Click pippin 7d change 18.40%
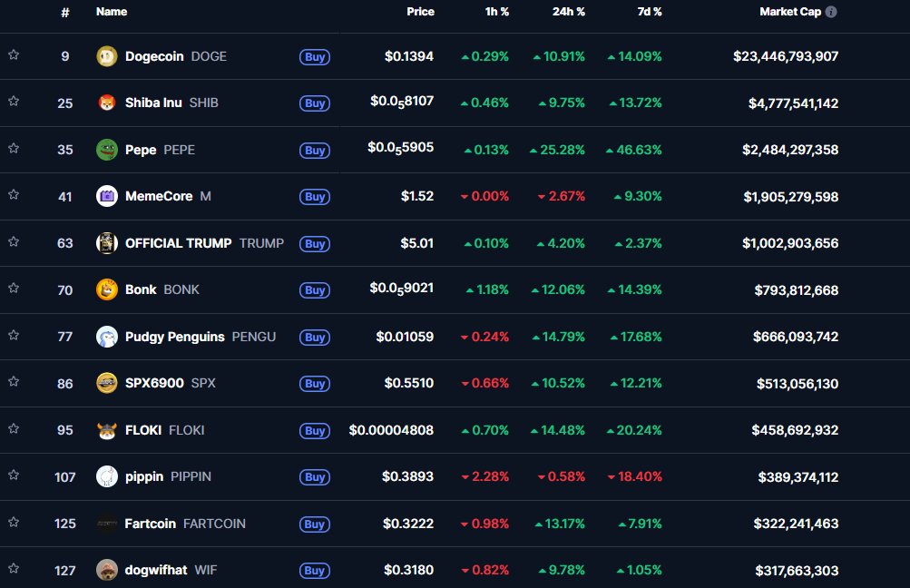Screen dimensions: 910x588 tap(634, 476)
